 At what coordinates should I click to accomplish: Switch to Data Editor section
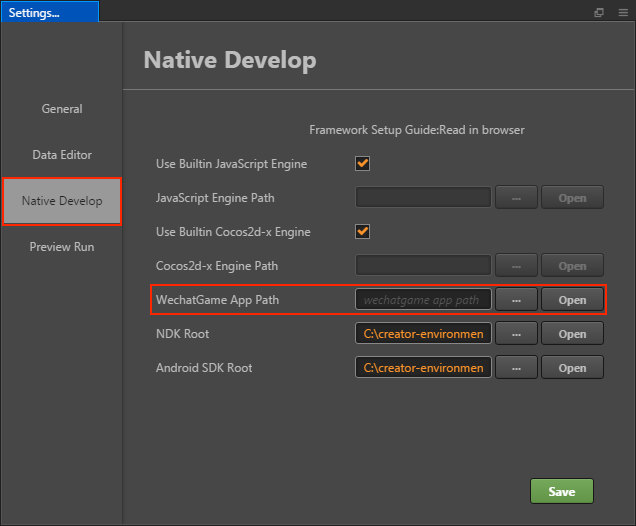[x=62, y=155]
